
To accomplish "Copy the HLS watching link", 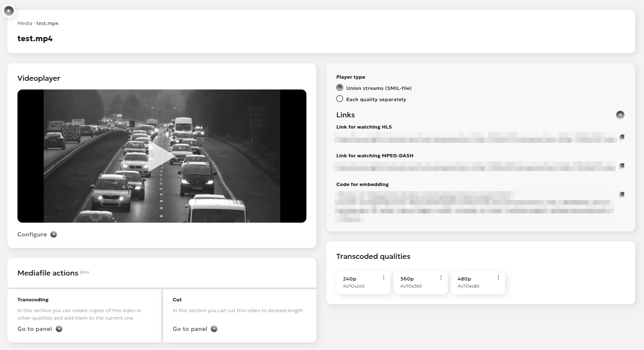I will click(x=622, y=137).
